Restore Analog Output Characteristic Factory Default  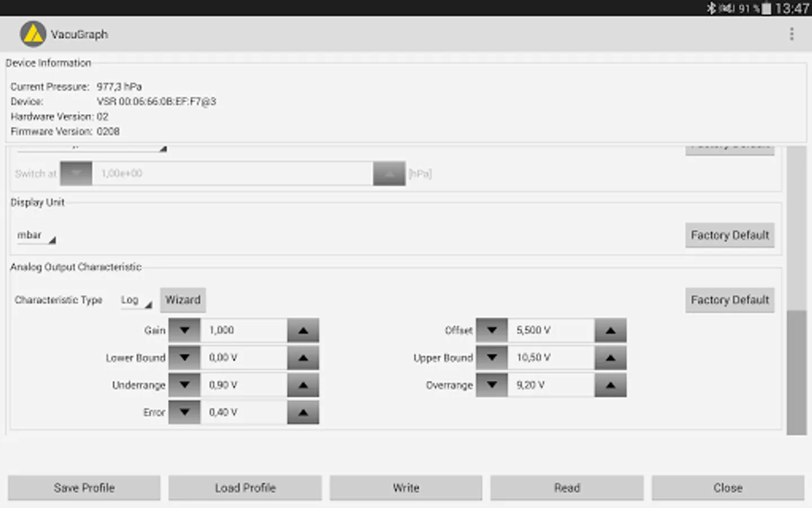730,300
